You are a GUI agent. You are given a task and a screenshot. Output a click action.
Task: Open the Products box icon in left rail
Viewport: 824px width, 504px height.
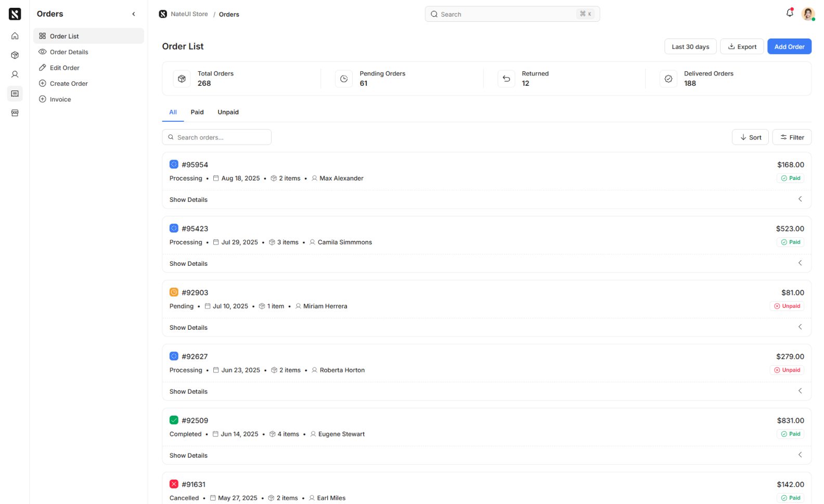[15, 55]
